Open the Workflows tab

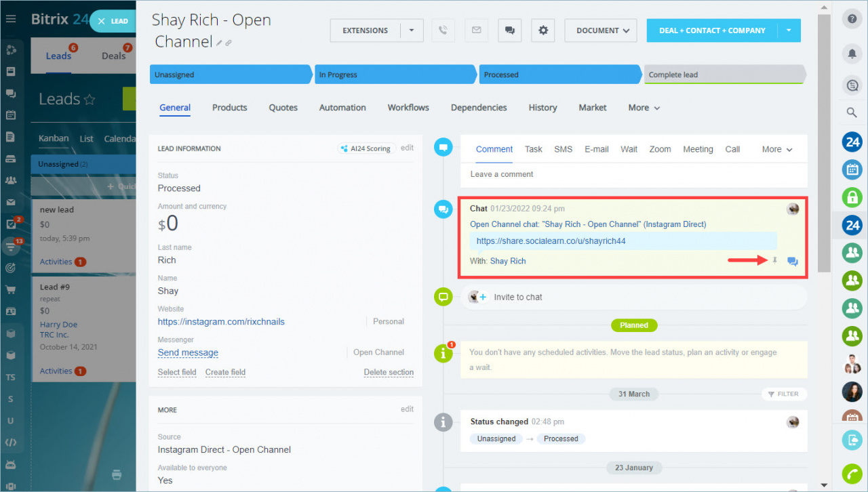coord(408,108)
